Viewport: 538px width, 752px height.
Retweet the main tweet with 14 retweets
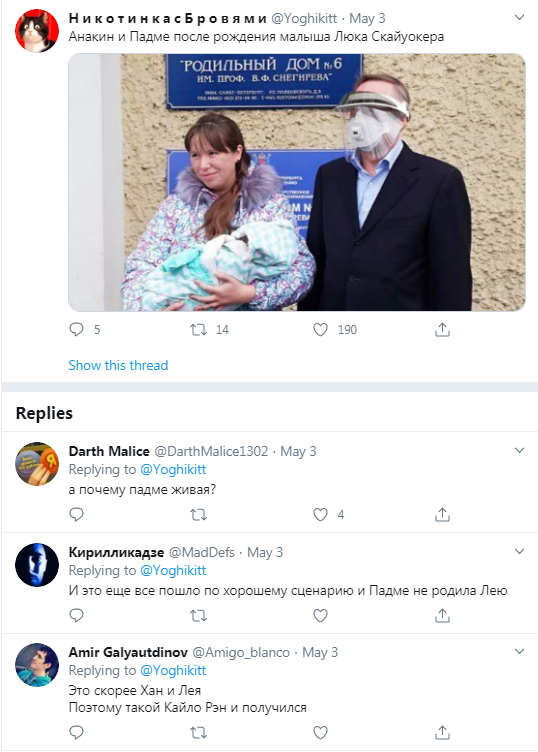tap(198, 329)
